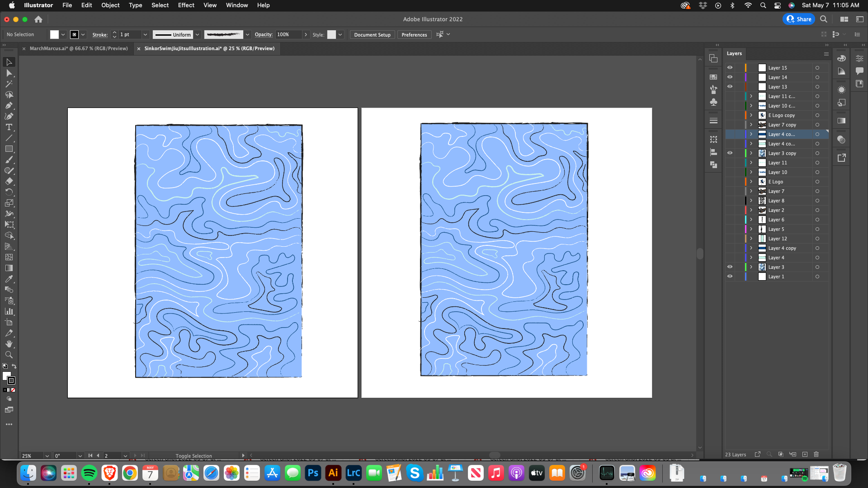Click the fill color swatch in control bar

click(x=54, y=35)
